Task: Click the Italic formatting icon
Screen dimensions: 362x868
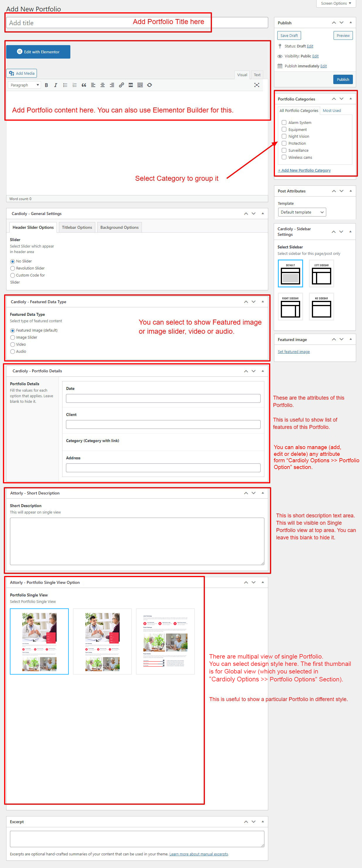Action: pos(56,85)
